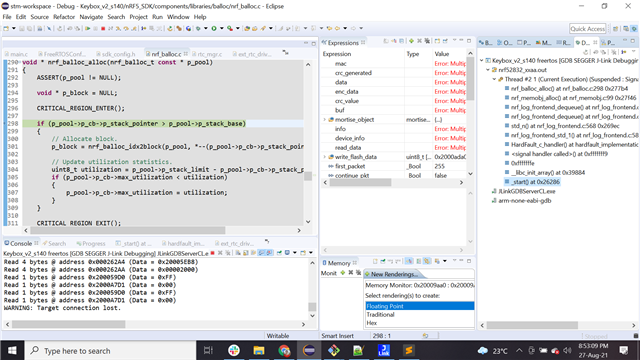Image resolution: width=640 pixels, height=360 pixels.
Task: Open the Run button's dropdown arrow
Action: [222, 29]
